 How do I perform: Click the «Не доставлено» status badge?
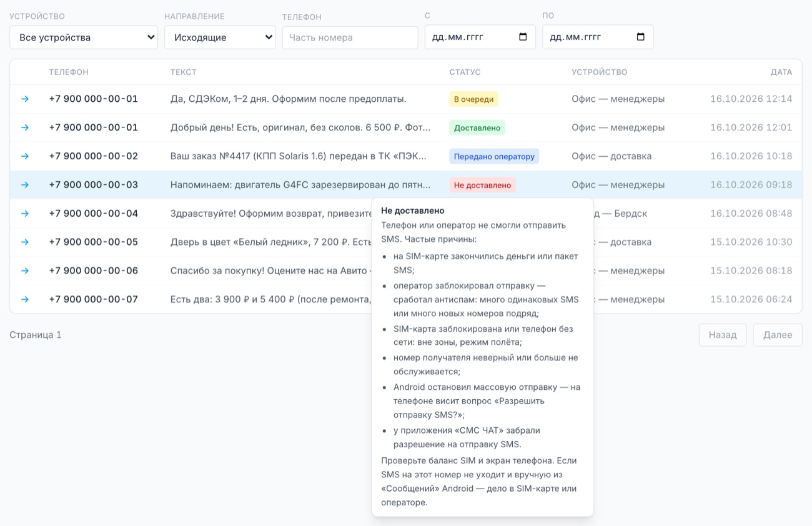tap(482, 186)
